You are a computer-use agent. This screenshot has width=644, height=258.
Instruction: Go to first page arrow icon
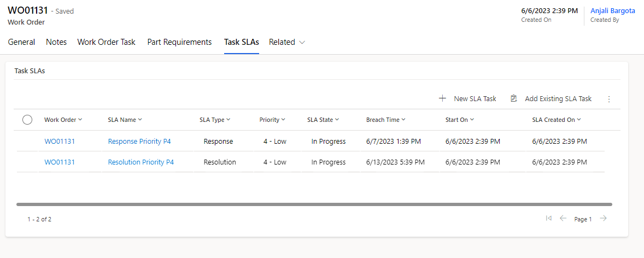coord(548,219)
